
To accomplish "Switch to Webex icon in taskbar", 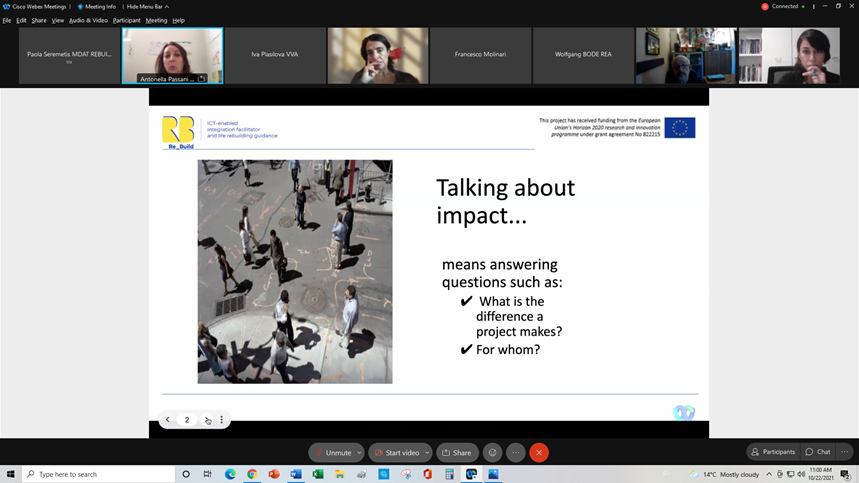I will (471, 474).
